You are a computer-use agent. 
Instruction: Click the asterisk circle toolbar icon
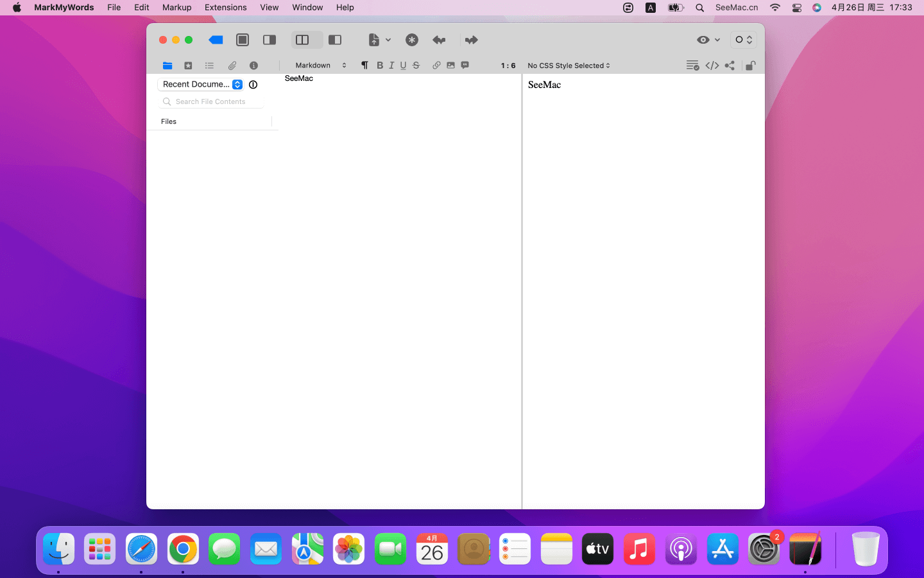tap(412, 40)
